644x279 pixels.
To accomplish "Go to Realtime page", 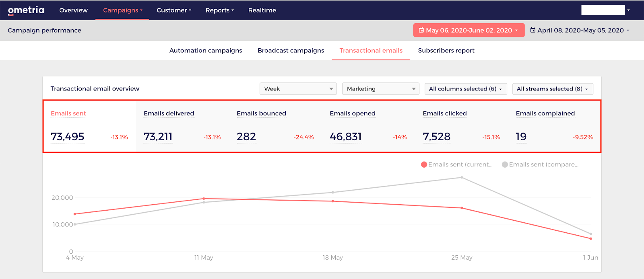I will tap(262, 10).
